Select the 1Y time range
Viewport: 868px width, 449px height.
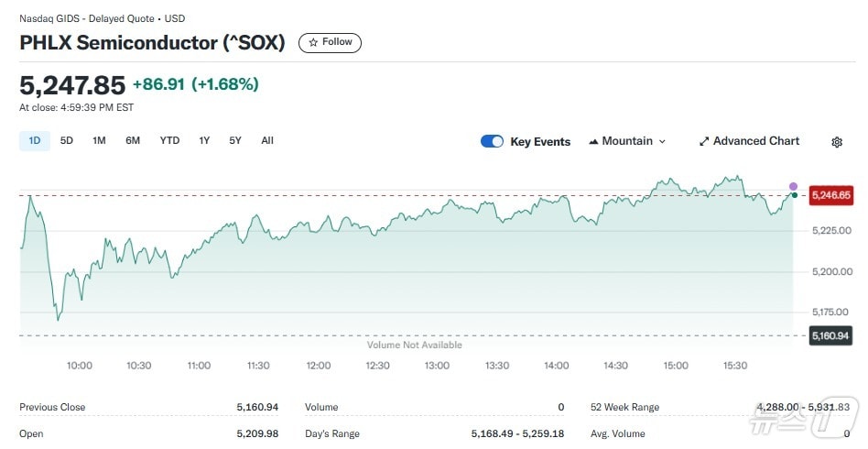[x=204, y=141]
